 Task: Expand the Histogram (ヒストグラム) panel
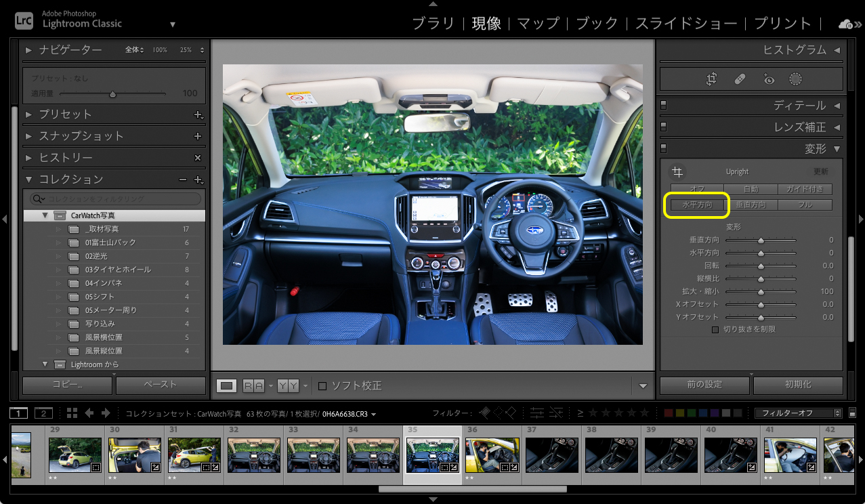(x=837, y=50)
